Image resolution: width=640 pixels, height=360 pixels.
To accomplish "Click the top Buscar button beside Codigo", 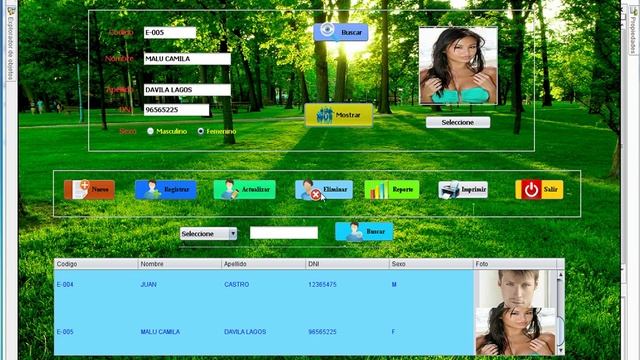I will [341, 32].
